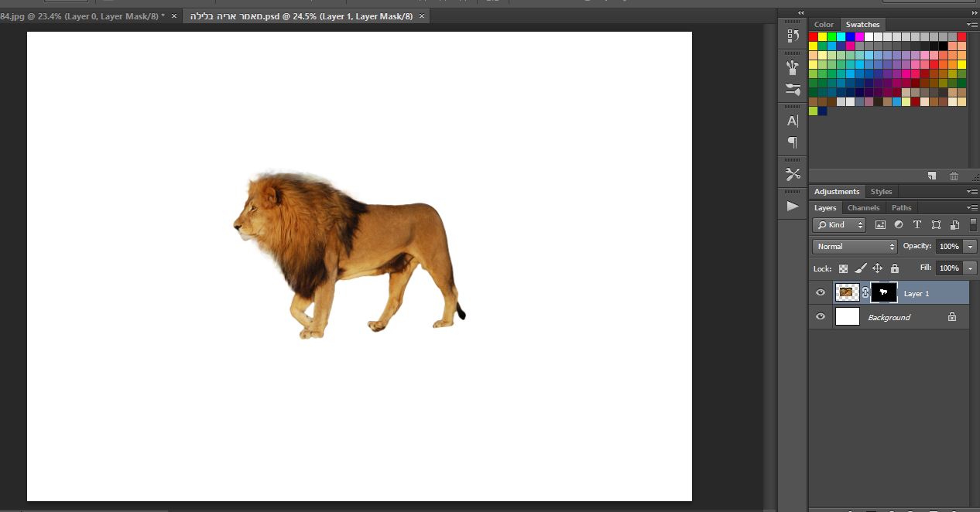This screenshot has height=512, width=980.
Task: Open the Actions panel play icon
Action: coord(793,206)
